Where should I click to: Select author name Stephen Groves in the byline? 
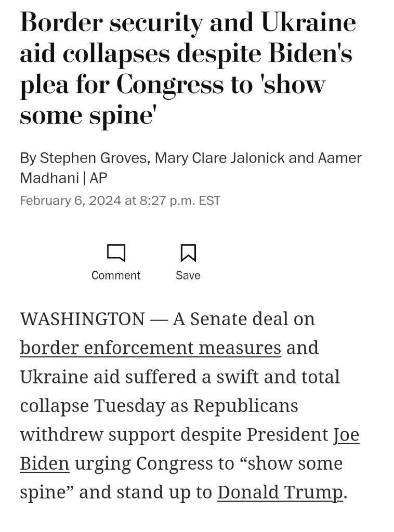tap(94, 158)
